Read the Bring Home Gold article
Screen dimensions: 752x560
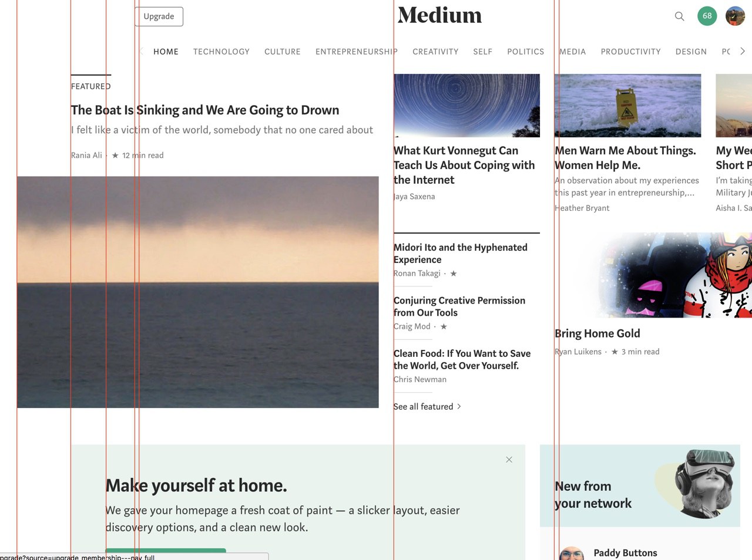coord(597,333)
